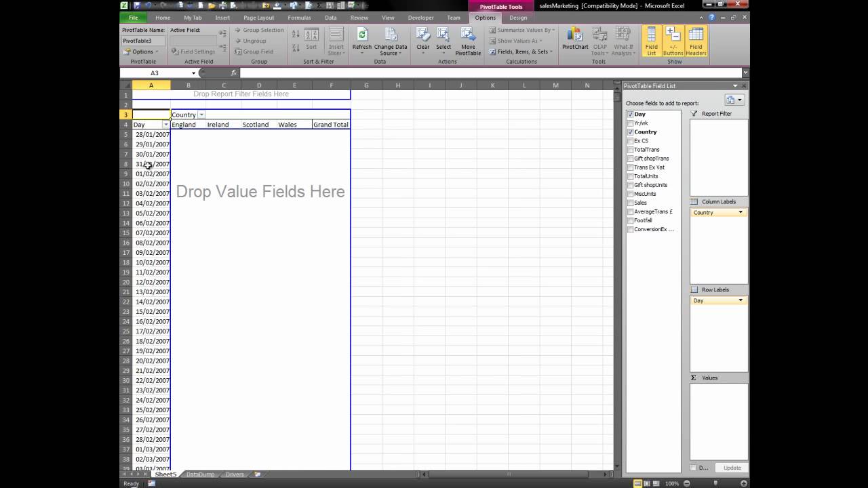868x488 pixels.
Task: Click the fx insert function icon
Action: [x=233, y=73]
